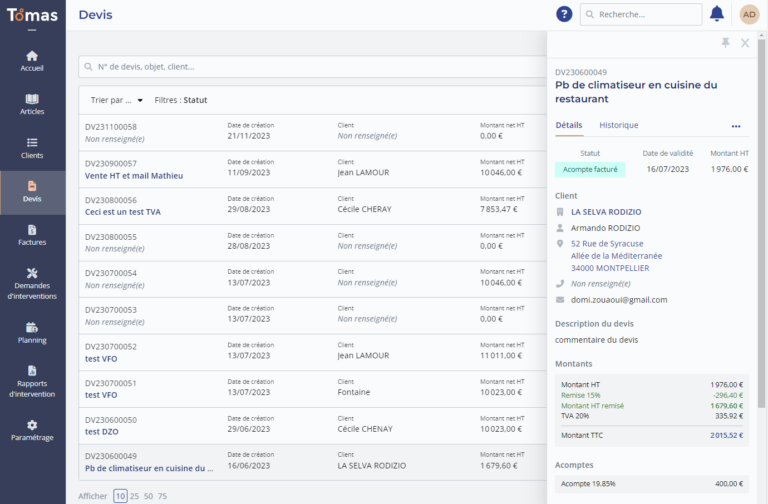
Task: Show 25 rows per page
Action: (x=136, y=496)
